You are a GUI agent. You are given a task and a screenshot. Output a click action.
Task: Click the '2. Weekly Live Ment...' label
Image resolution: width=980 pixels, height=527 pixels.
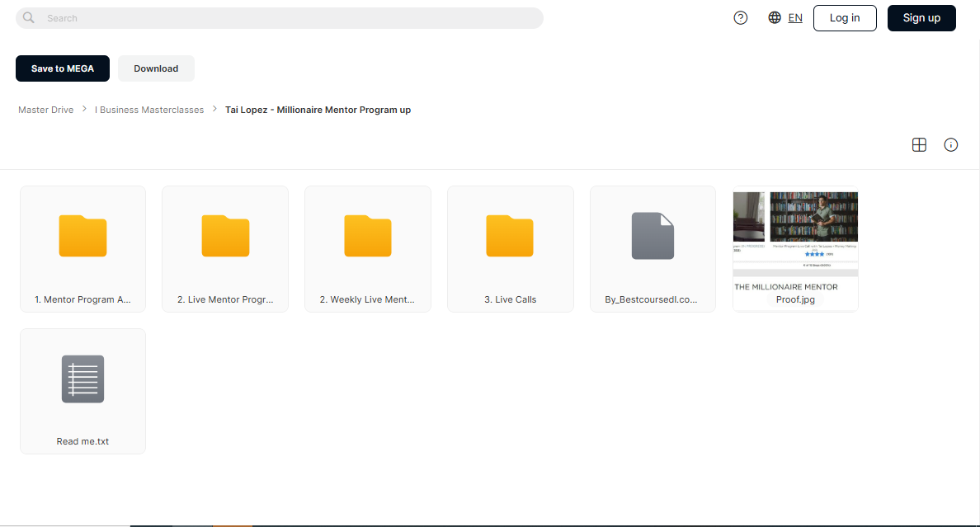(367, 299)
